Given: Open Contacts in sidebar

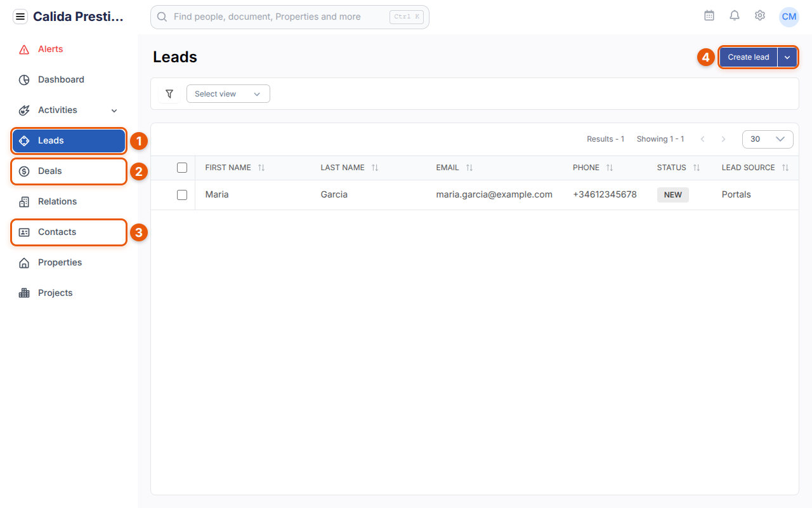Looking at the screenshot, I should click(x=69, y=232).
